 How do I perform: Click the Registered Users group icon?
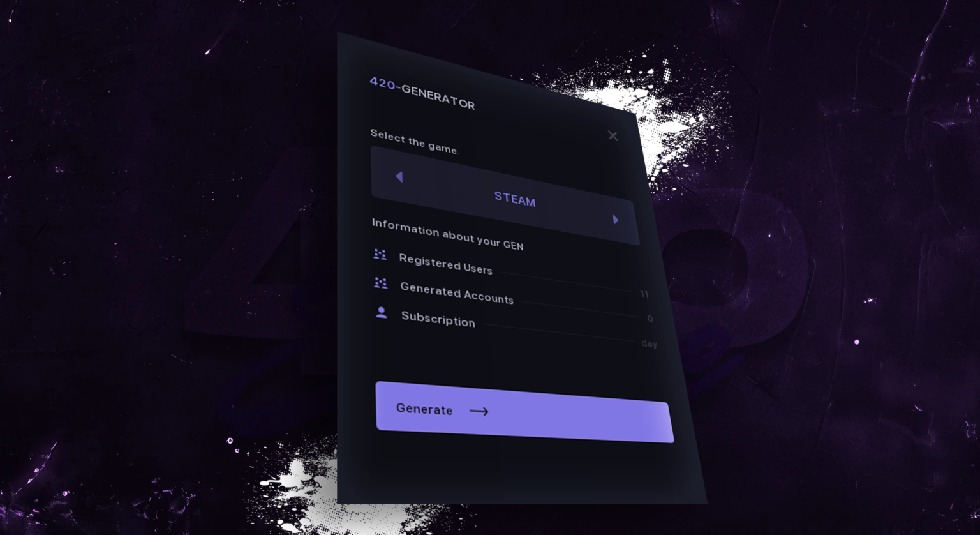tap(380, 254)
